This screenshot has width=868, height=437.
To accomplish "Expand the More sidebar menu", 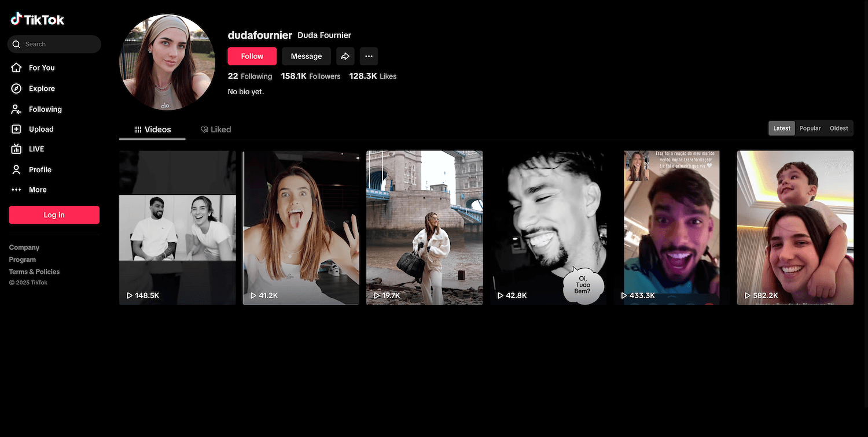I will [x=38, y=190].
